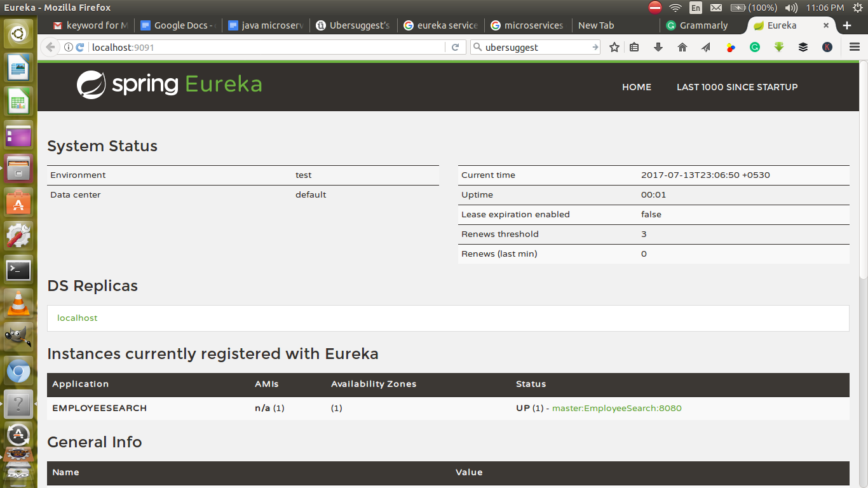
Task: Click the green download arrow extension
Action: tap(779, 47)
